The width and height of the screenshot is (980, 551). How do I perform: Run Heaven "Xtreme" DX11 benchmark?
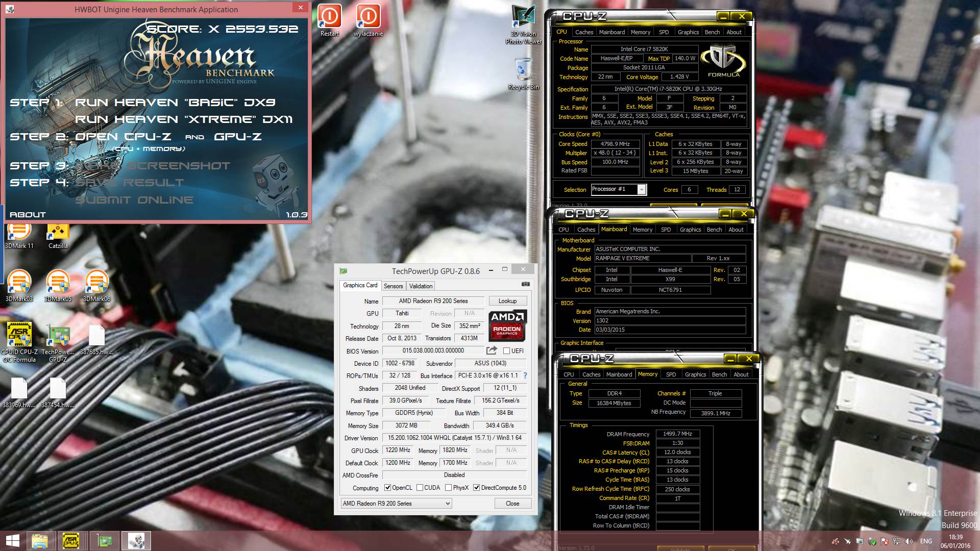pos(184,119)
